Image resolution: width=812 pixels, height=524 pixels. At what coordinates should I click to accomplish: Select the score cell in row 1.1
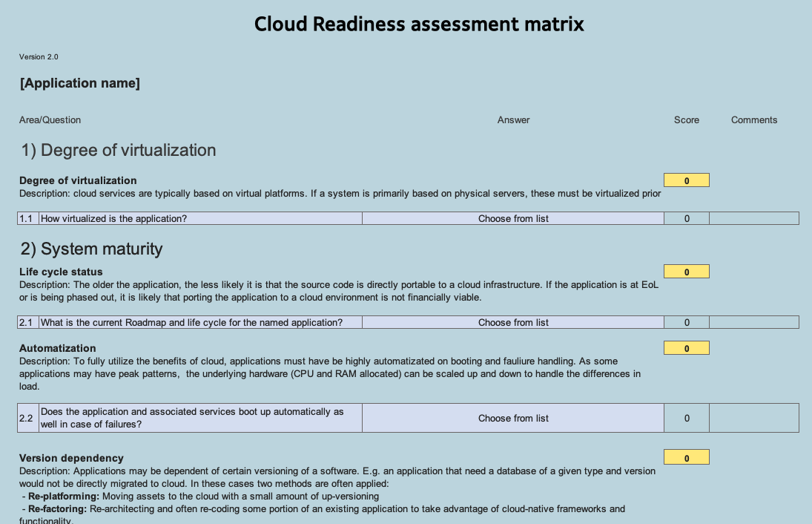[x=687, y=218]
